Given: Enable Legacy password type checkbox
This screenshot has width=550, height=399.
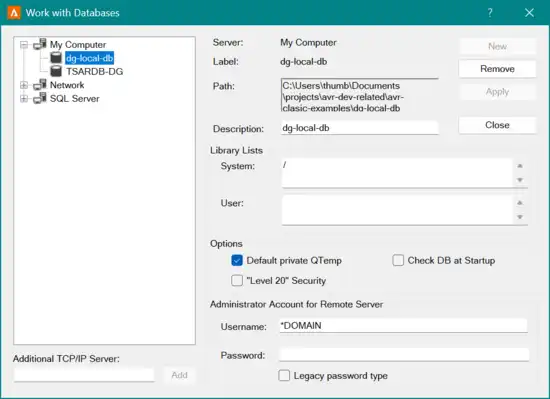Looking at the screenshot, I should tap(284, 376).
